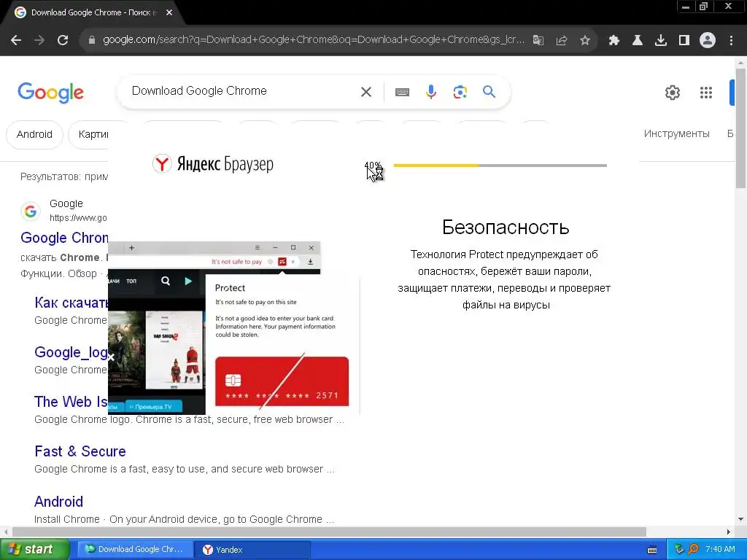Image resolution: width=747 pixels, height=560 pixels.
Task: Click the 7:40 AM clock in tray
Action: click(720, 550)
